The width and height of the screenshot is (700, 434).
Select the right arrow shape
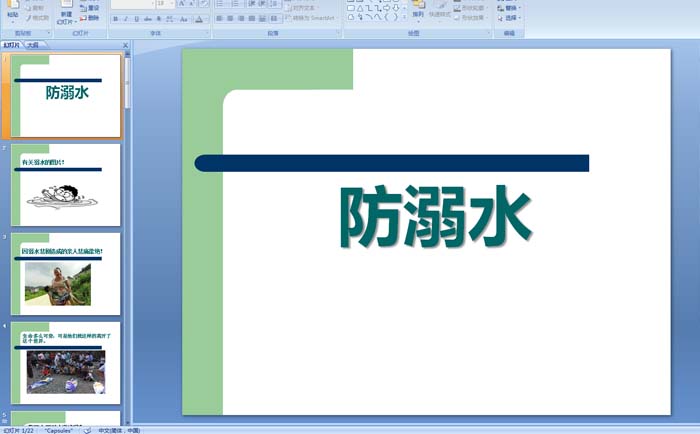tap(387, 8)
